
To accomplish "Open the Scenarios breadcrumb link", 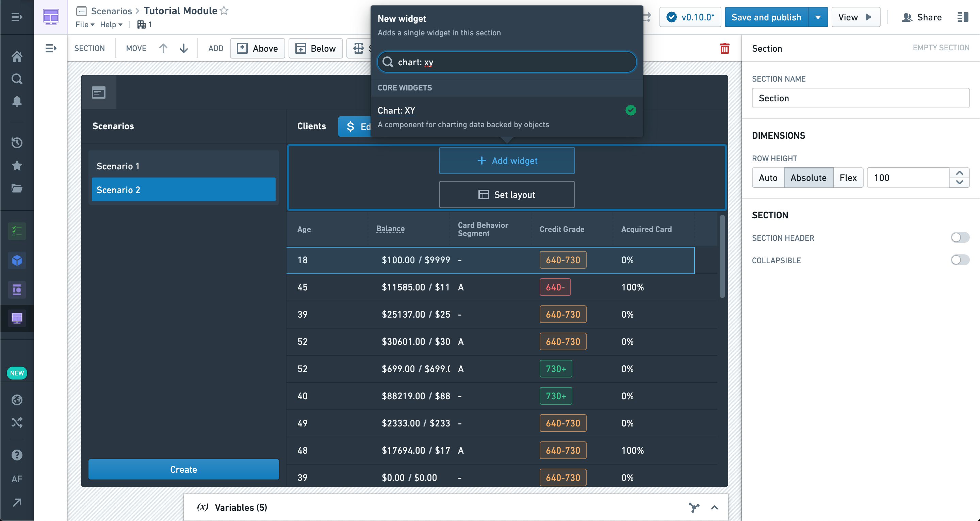I will (x=111, y=11).
